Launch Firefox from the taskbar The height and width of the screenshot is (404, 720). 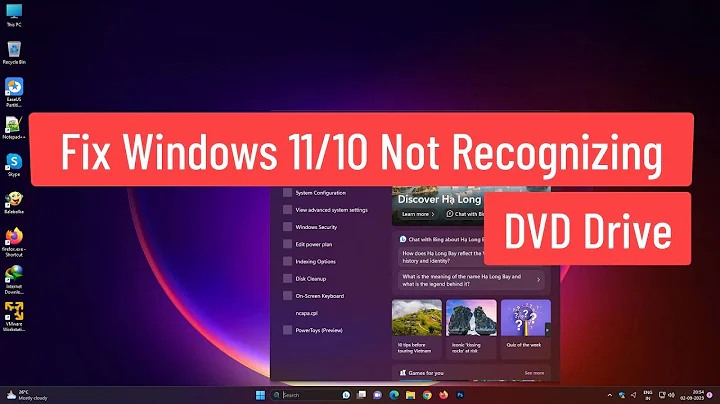point(444,395)
